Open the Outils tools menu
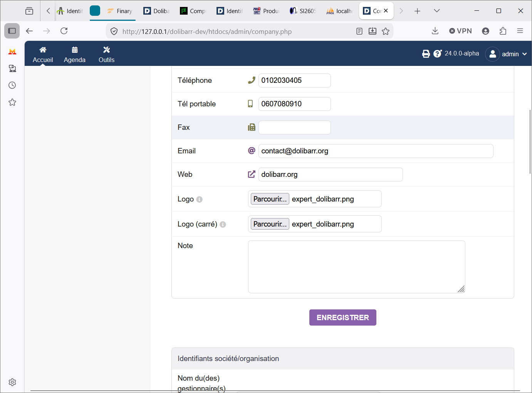 coord(106,54)
